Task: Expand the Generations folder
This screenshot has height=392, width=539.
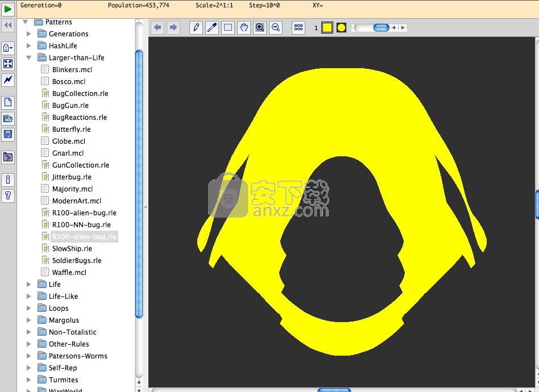Action: (x=29, y=34)
